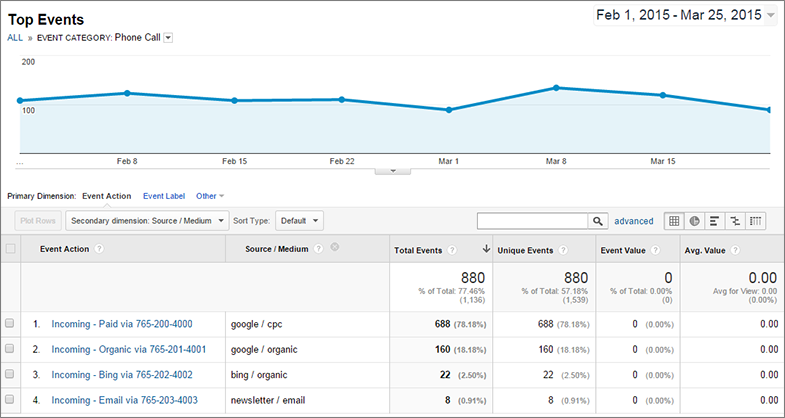Image resolution: width=785 pixels, height=418 pixels.
Task: Switch to comparison view icon
Action: tap(735, 221)
